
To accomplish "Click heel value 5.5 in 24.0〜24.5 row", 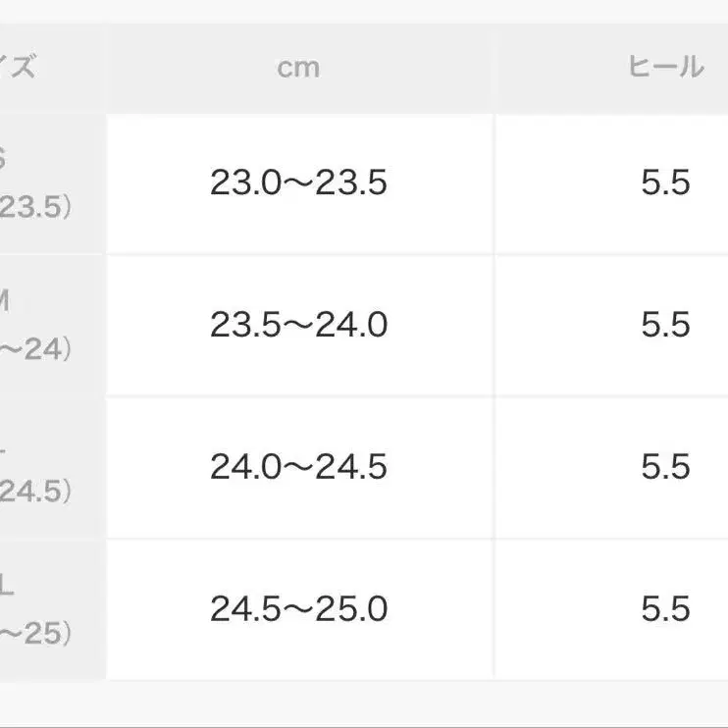I will [x=666, y=467].
